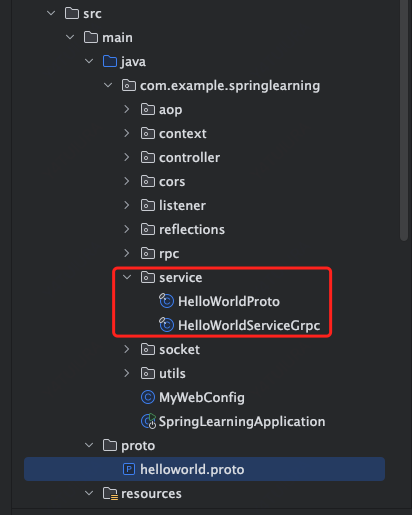Click the project tree vertical scrollbar
The width and height of the screenshot is (412, 515).
coord(404,120)
